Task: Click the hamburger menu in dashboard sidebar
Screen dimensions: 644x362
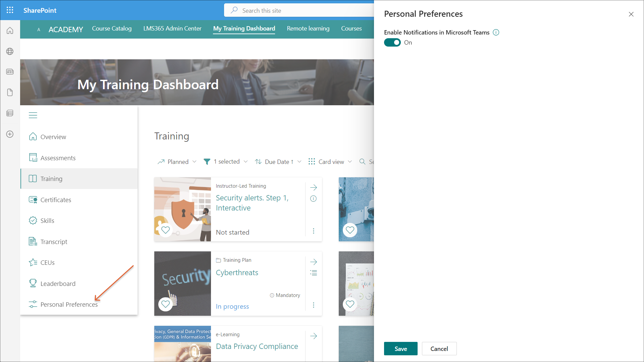Action: 33,115
